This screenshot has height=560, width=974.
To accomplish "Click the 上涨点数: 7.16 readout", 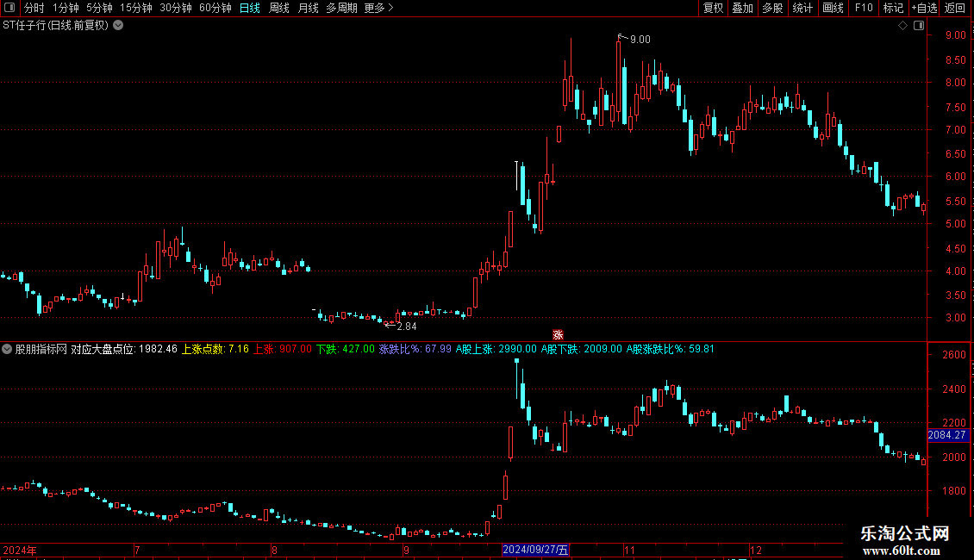I will (x=215, y=349).
